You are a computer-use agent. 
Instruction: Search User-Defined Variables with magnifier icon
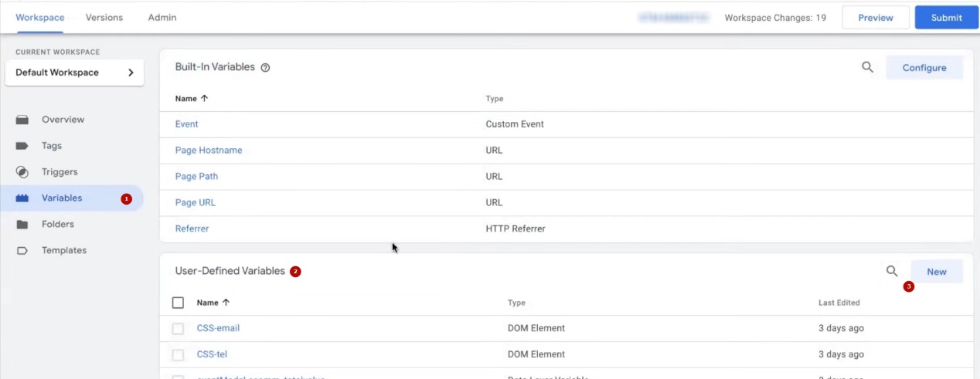point(892,271)
